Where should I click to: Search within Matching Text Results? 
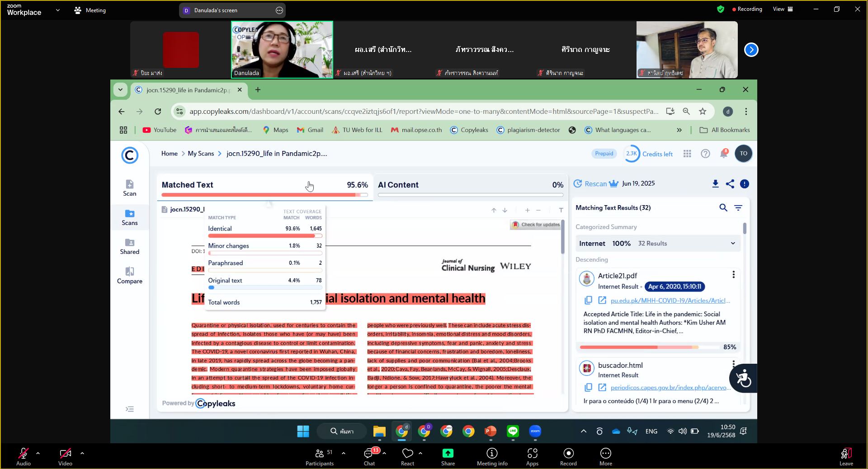(723, 207)
